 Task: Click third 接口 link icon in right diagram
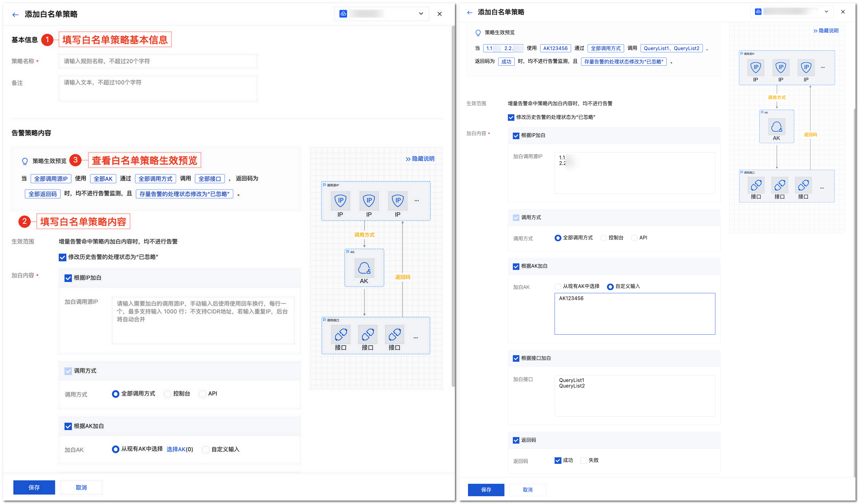(x=803, y=185)
